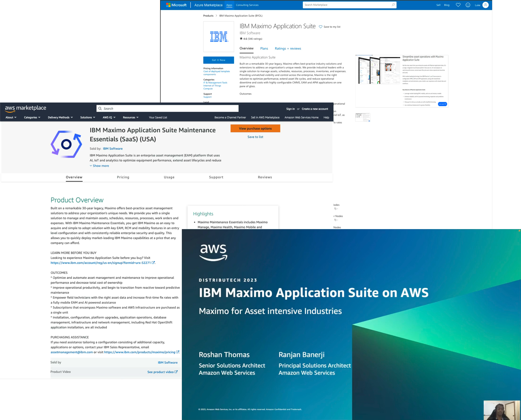Open Luke's account avatar menu
The width and height of the screenshot is (521, 420).
coord(486,5)
